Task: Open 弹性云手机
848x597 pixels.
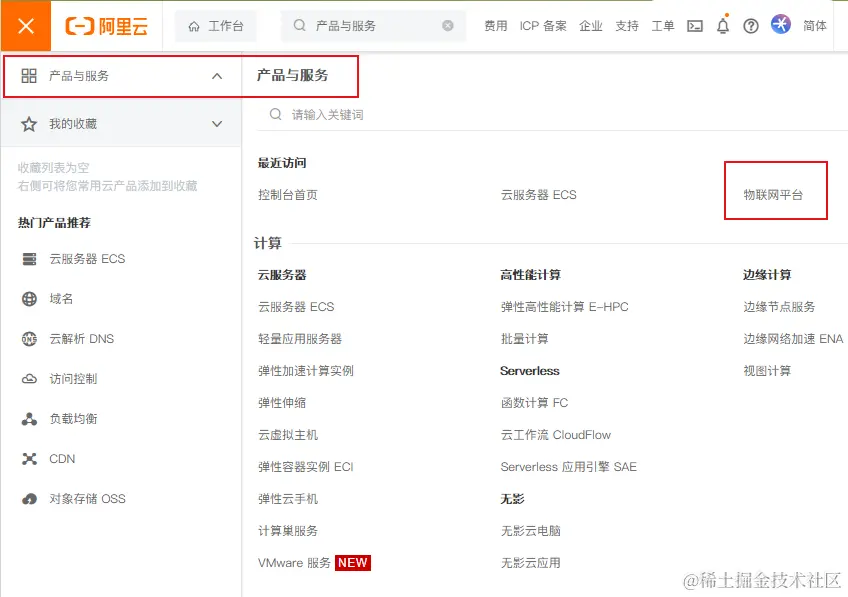Action: [288, 499]
